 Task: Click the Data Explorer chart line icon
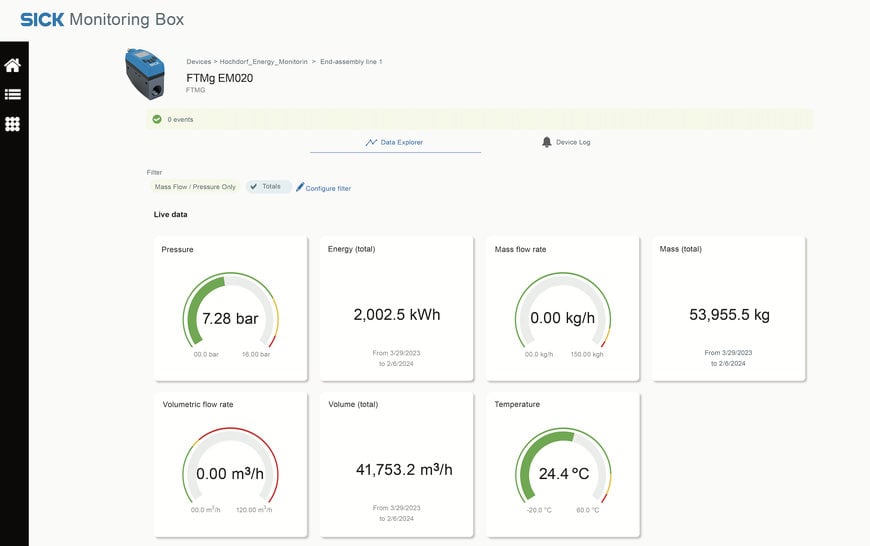coord(371,143)
